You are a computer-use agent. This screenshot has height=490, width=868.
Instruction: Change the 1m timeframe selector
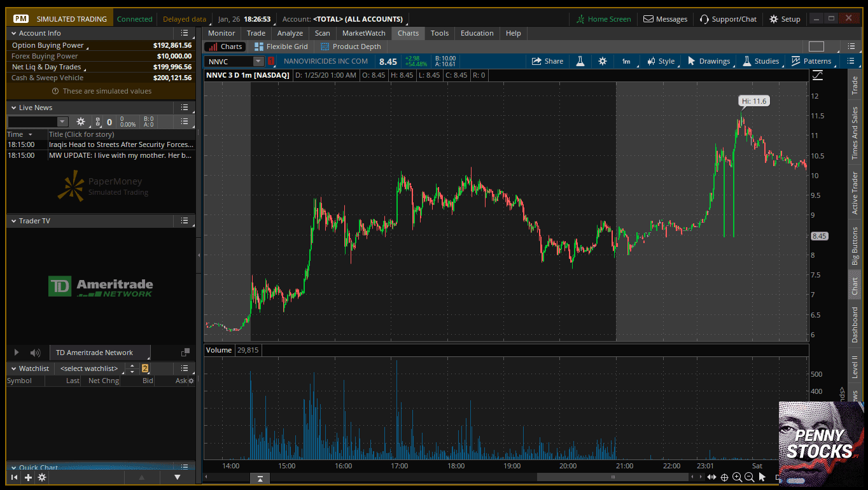[626, 61]
